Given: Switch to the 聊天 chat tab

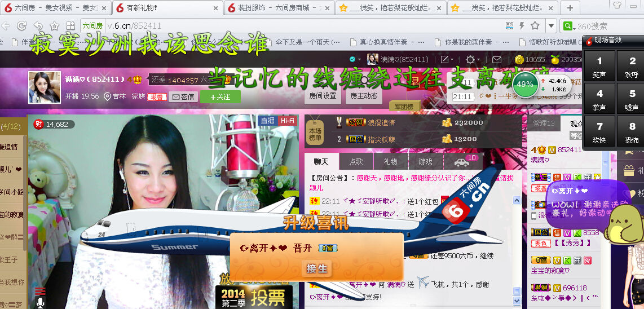Looking at the screenshot, I should pos(322,161).
